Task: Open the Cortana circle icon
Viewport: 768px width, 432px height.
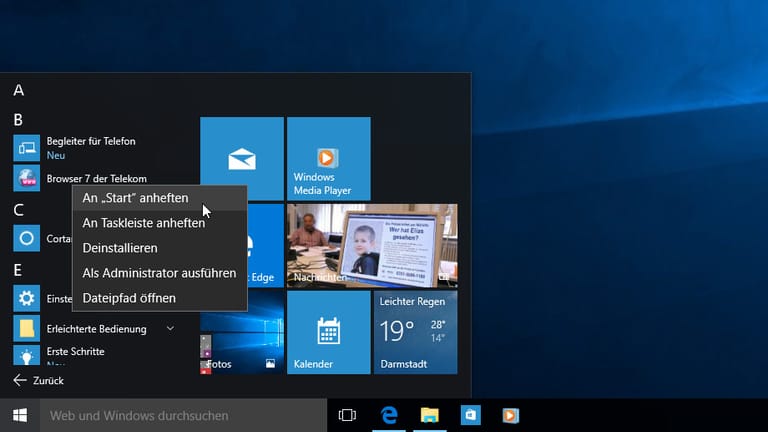Action: point(26,238)
